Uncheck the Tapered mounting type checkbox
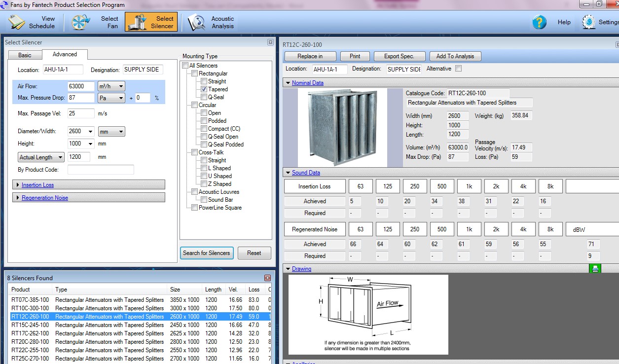Image resolution: width=619 pixels, height=364 pixels. tap(204, 89)
